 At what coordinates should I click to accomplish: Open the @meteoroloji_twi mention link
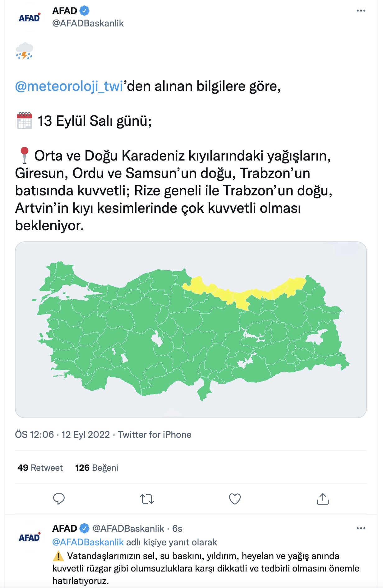pyautogui.click(x=69, y=86)
